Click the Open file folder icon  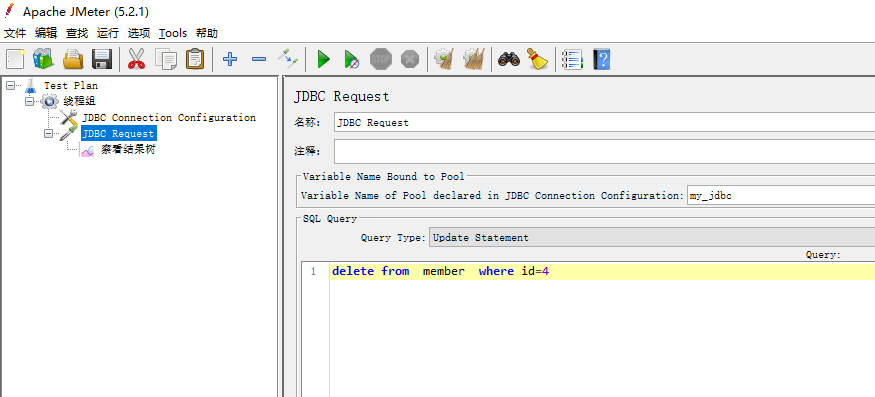(x=73, y=59)
